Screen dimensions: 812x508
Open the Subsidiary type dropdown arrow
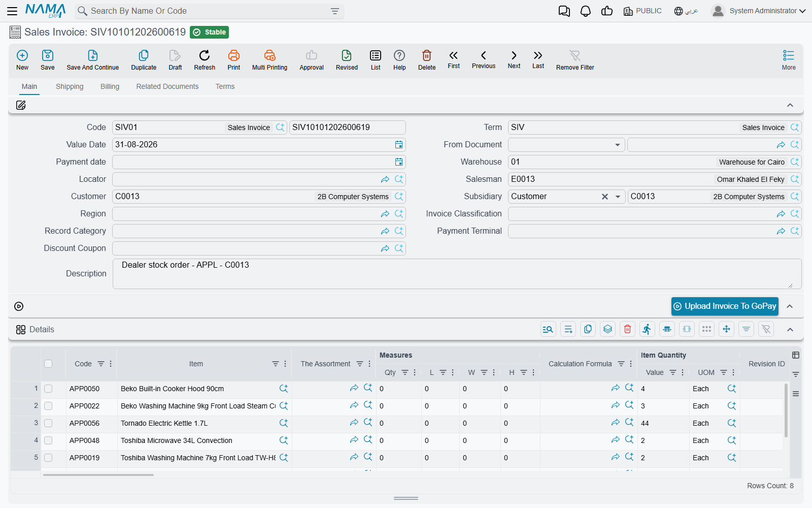pyautogui.click(x=617, y=197)
